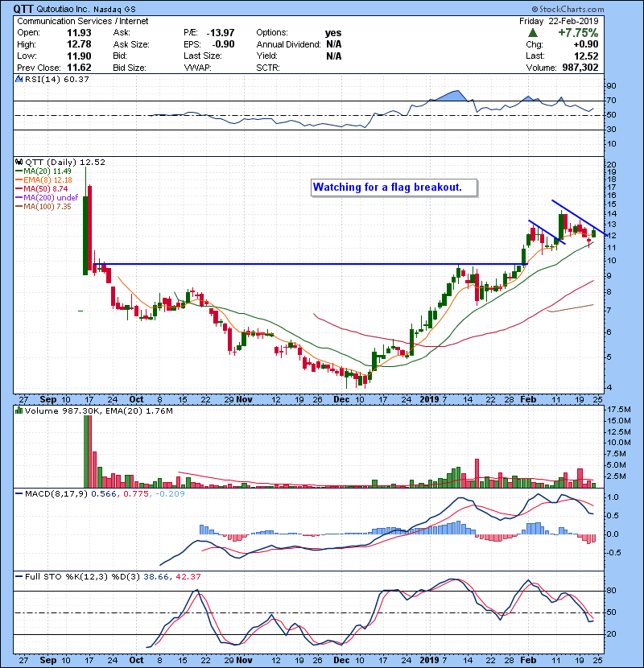Click the MA(50) 8.74 legend entry
Viewport: 644px width, 668px height.
(41, 188)
